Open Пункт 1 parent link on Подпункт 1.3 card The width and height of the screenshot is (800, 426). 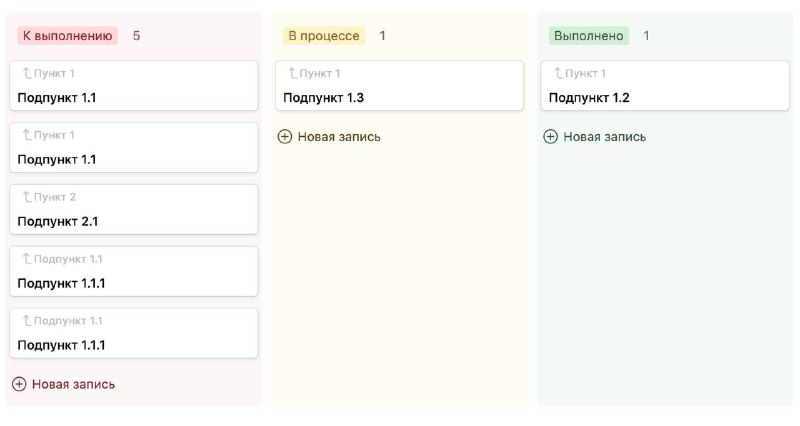320,73
